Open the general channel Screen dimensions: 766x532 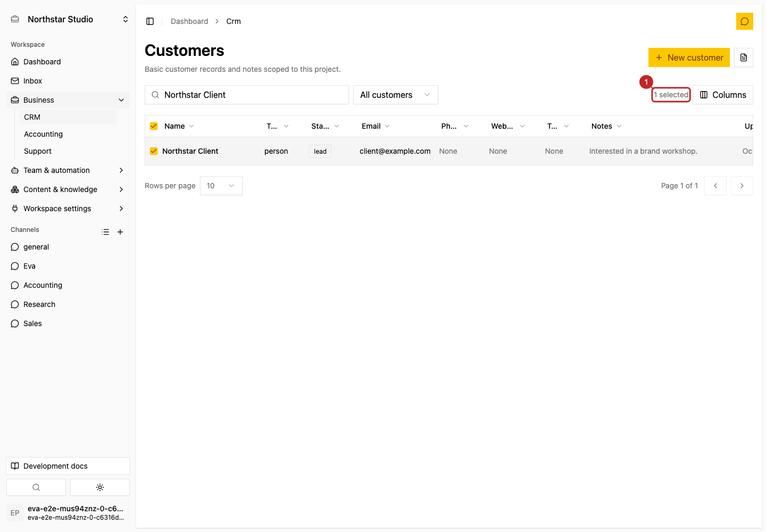68,247
